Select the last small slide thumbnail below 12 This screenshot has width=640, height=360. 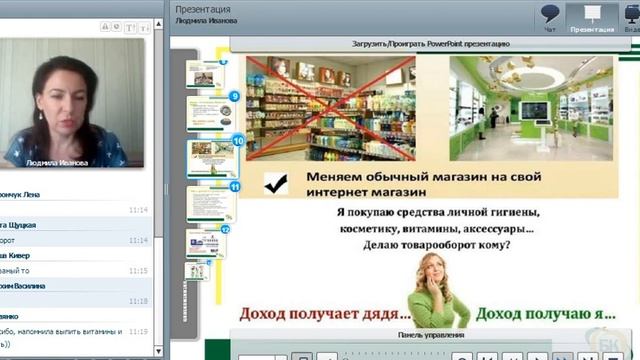point(197,271)
